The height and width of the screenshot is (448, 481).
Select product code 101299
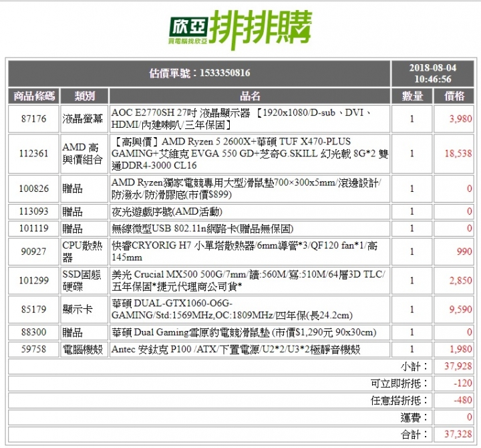34,280
